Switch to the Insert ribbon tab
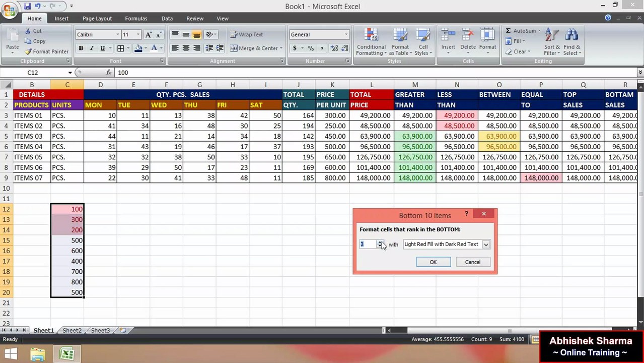The width and height of the screenshot is (644, 363). point(61,19)
